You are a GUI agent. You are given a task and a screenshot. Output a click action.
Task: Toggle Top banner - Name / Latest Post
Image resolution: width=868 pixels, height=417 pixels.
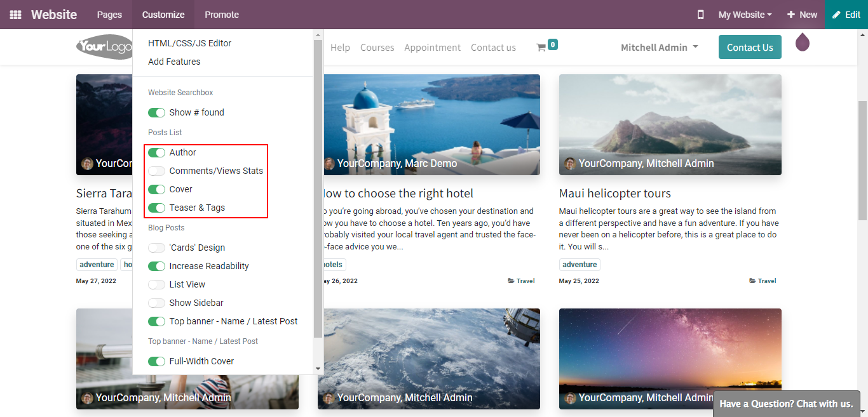click(x=156, y=321)
